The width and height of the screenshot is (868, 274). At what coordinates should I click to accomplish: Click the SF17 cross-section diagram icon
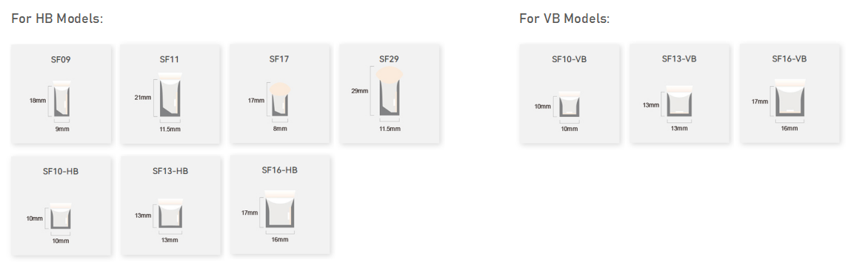(x=279, y=98)
